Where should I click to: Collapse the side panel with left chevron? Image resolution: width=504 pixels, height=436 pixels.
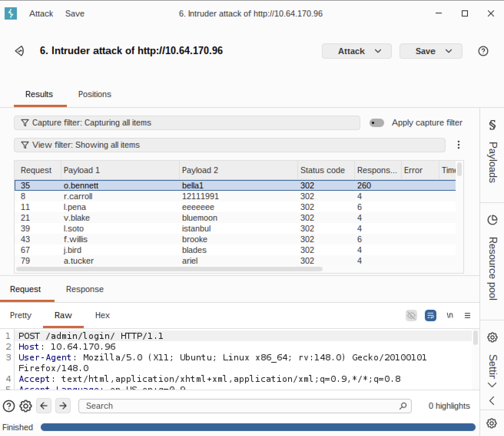(492, 401)
